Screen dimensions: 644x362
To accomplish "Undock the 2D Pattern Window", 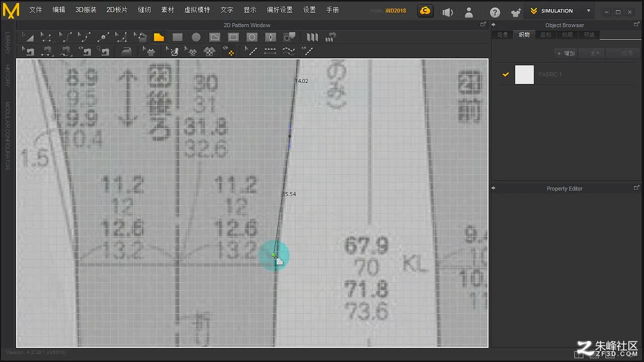I will tap(483, 24).
